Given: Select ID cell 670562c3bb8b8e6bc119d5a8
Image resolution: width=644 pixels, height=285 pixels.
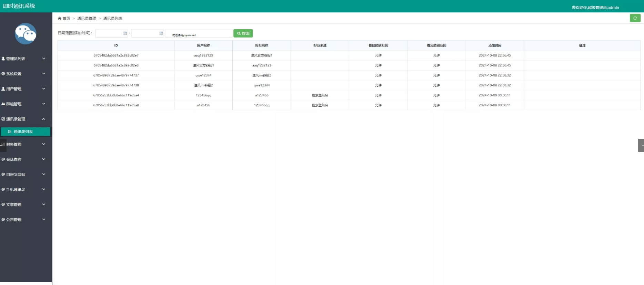Looking at the screenshot, I should click(116, 105).
